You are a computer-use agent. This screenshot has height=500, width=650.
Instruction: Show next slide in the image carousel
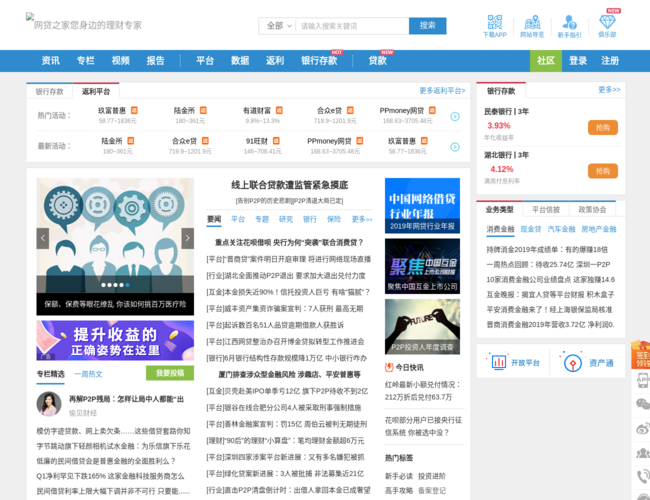187,238
